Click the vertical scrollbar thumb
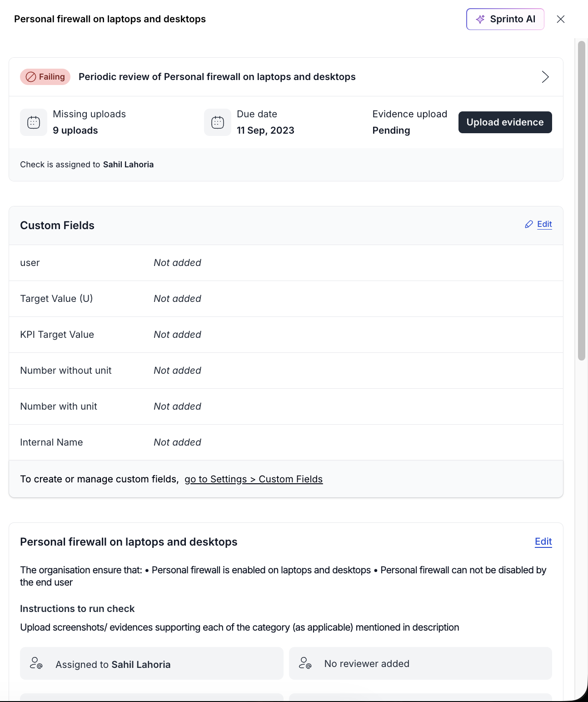The width and height of the screenshot is (588, 702). pyautogui.click(x=581, y=200)
